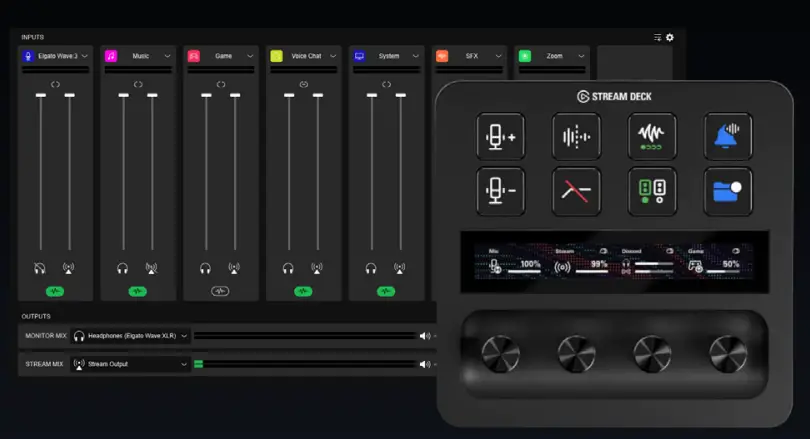Expand the System channel dropdown arrow
This screenshot has height=439, width=810.
416,56
